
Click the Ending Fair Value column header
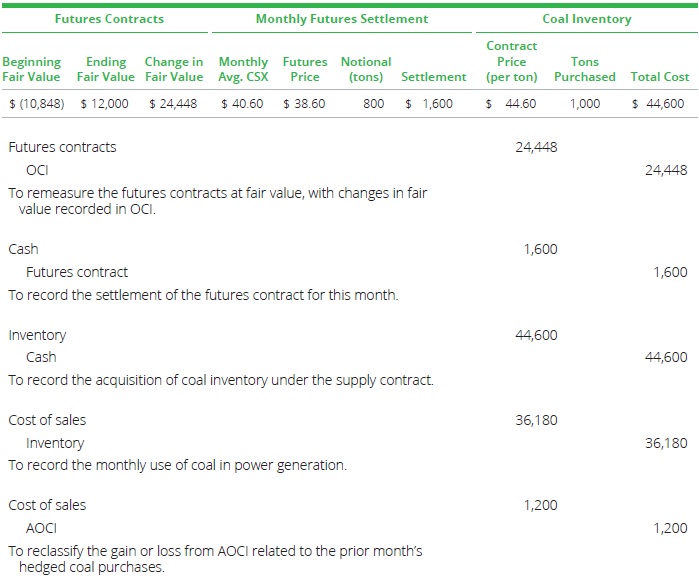(x=105, y=69)
